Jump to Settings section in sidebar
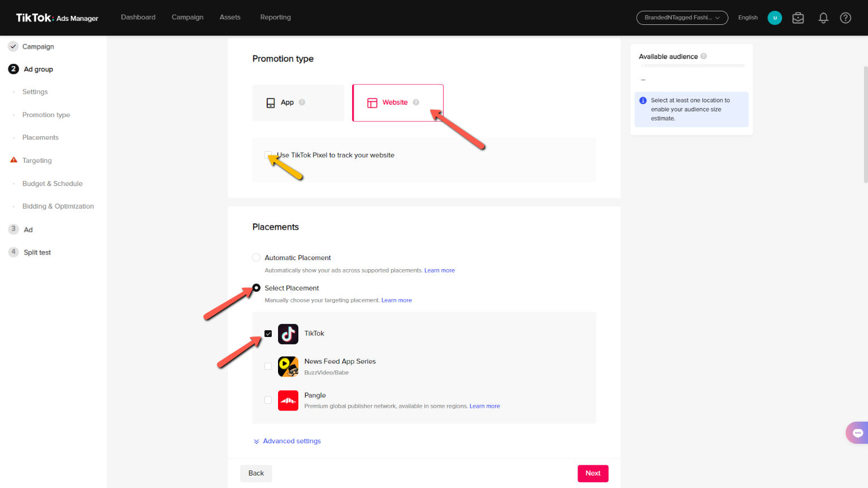The image size is (868, 488). coord(35,92)
